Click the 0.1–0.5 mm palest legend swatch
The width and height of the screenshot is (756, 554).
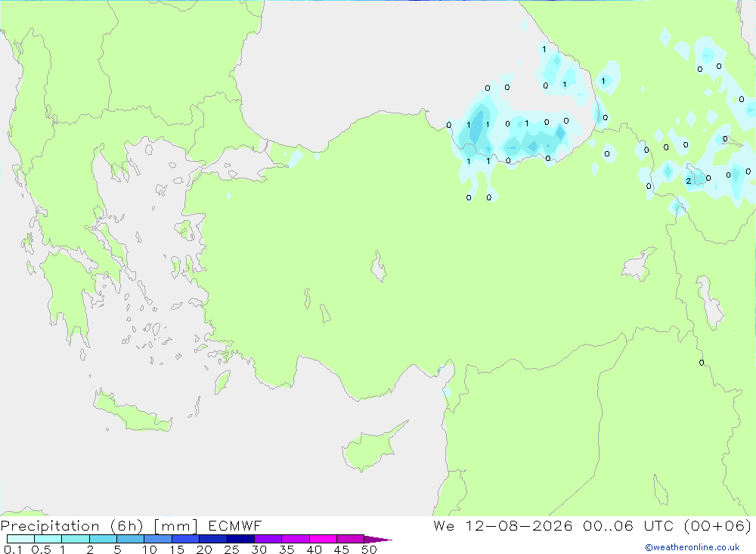tap(20, 539)
